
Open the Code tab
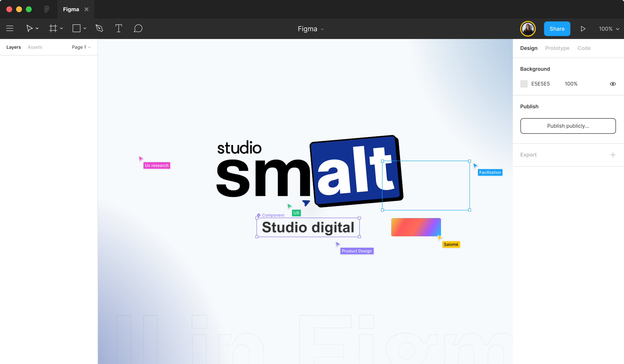click(x=584, y=48)
